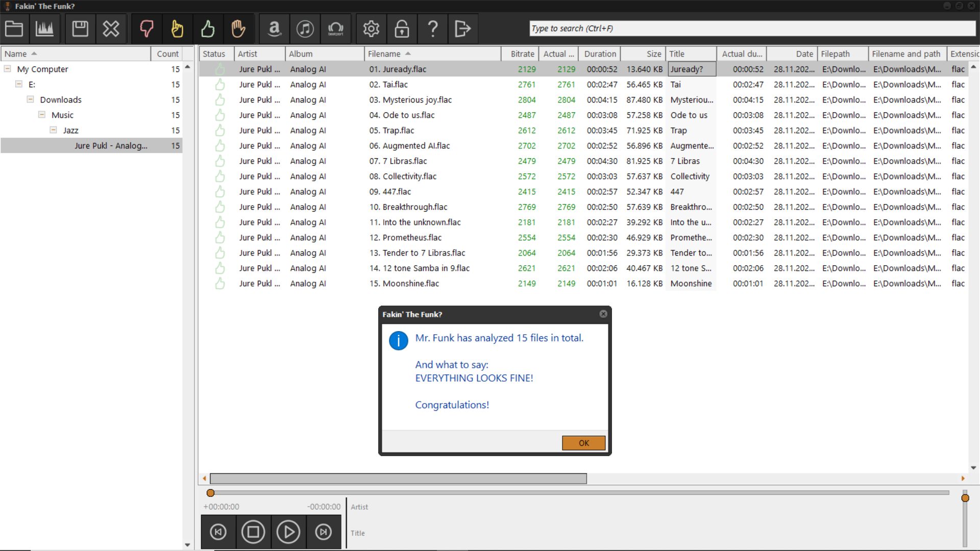The height and width of the screenshot is (551, 980).
Task: Click the open folder toolbar icon
Action: tap(14, 29)
